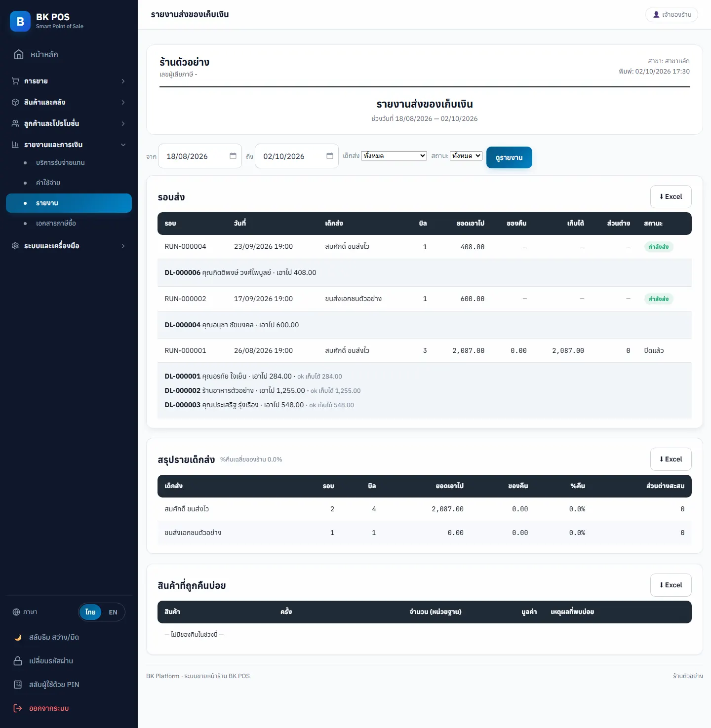This screenshot has width=711, height=728.
Task: Expand the การขาย menu chevron
Action: tap(123, 81)
